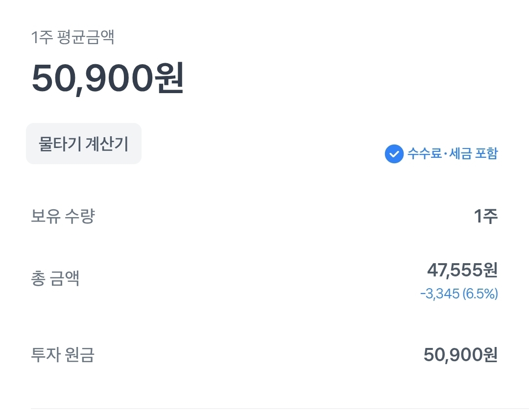
Task: Toggle the blue checkmark circle icon
Action: pyautogui.click(x=394, y=154)
